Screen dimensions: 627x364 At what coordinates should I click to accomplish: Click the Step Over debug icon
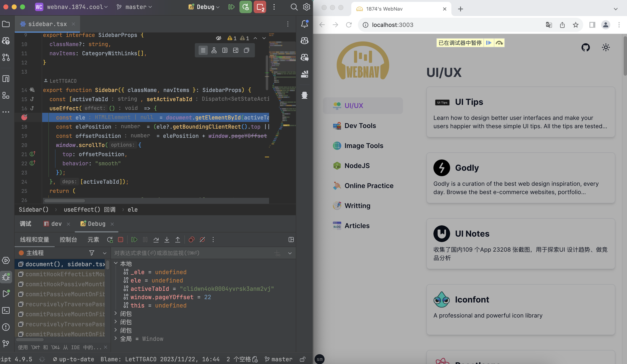(156, 240)
